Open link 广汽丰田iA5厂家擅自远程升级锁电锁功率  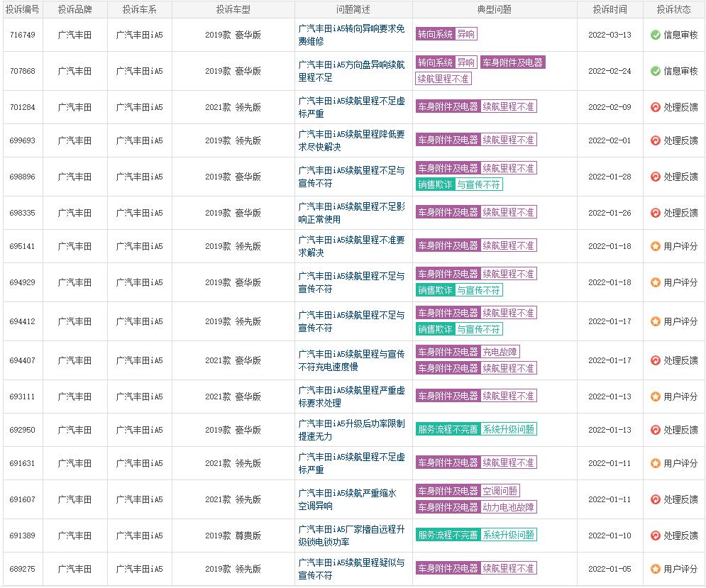(x=351, y=536)
